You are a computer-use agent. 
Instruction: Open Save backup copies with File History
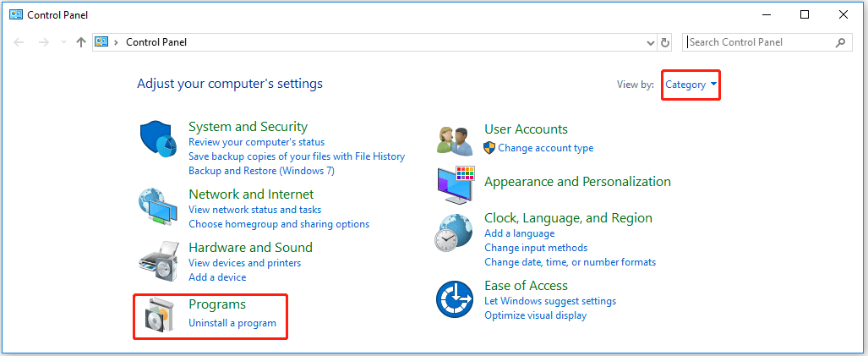297,156
